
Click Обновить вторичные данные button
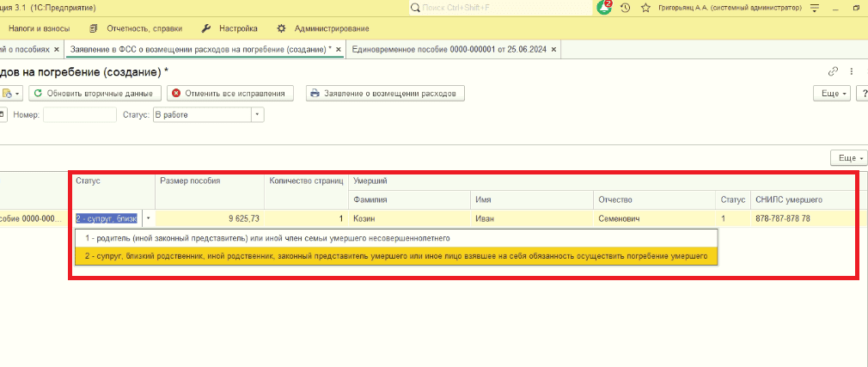pyautogui.click(x=95, y=94)
